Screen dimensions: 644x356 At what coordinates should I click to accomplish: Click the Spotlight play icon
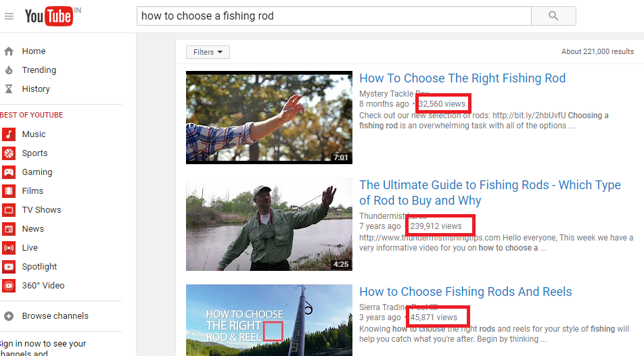coord(9,266)
